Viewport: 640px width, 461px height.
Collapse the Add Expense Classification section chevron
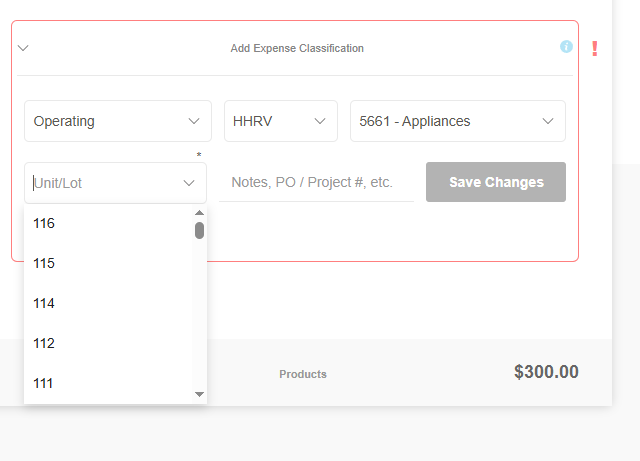tap(23, 47)
